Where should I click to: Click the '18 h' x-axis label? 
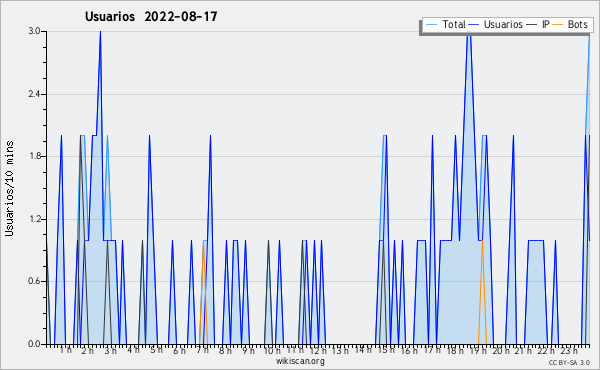tap(455, 351)
